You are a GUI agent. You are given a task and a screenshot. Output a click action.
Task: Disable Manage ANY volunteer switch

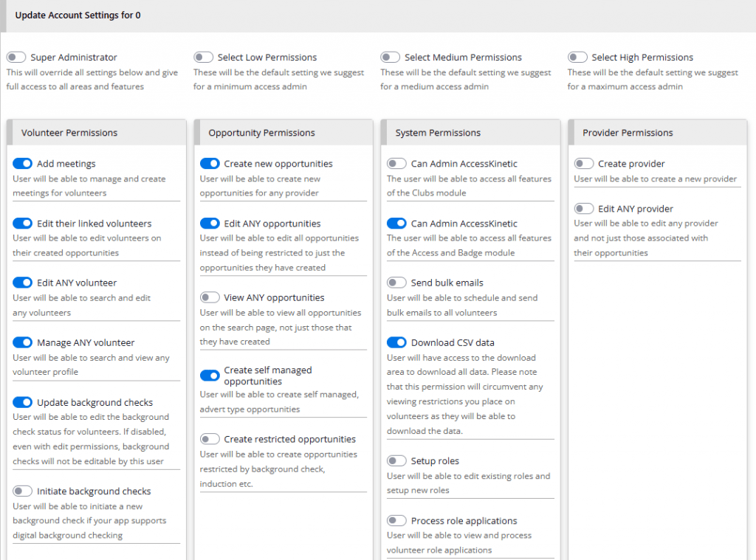pos(23,342)
